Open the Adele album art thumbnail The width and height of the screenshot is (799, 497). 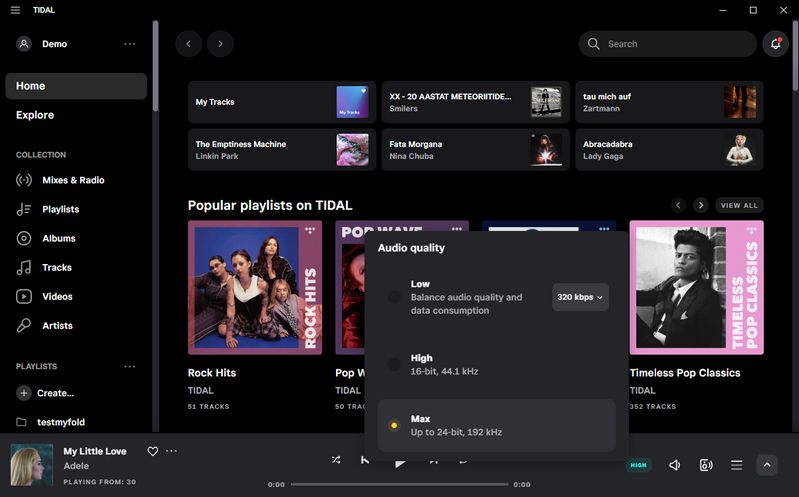[32, 465]
